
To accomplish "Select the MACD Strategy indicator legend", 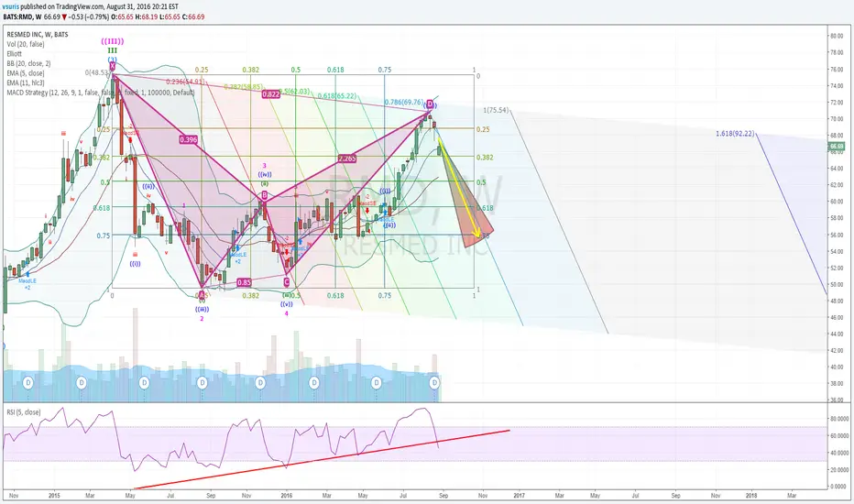I will click(x=101, y=93).
